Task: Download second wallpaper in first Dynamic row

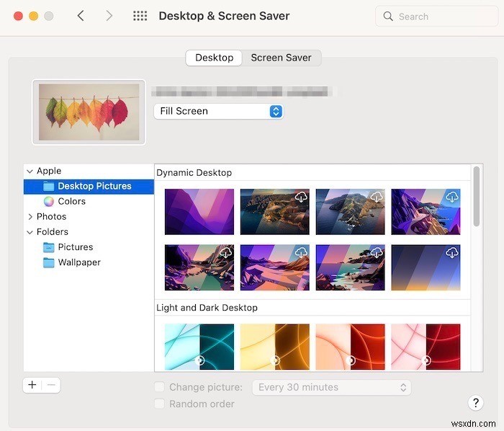Action: [x=301, y=197]
